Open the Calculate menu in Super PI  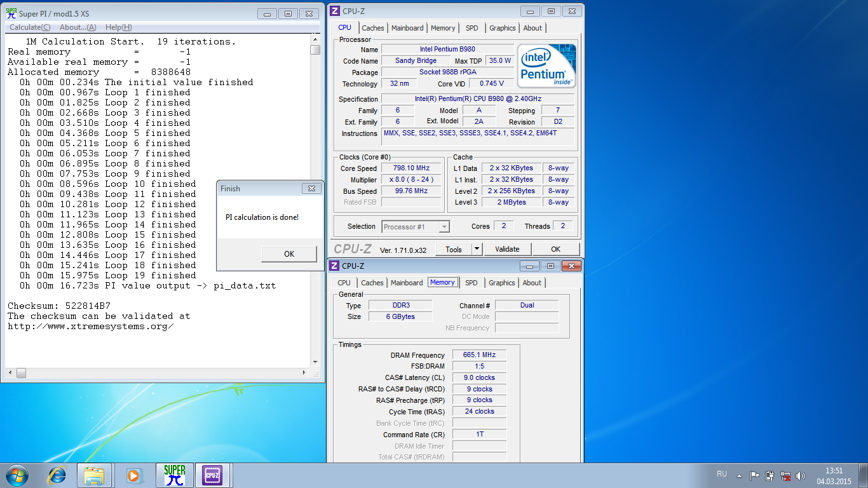[x=30, y=27]
